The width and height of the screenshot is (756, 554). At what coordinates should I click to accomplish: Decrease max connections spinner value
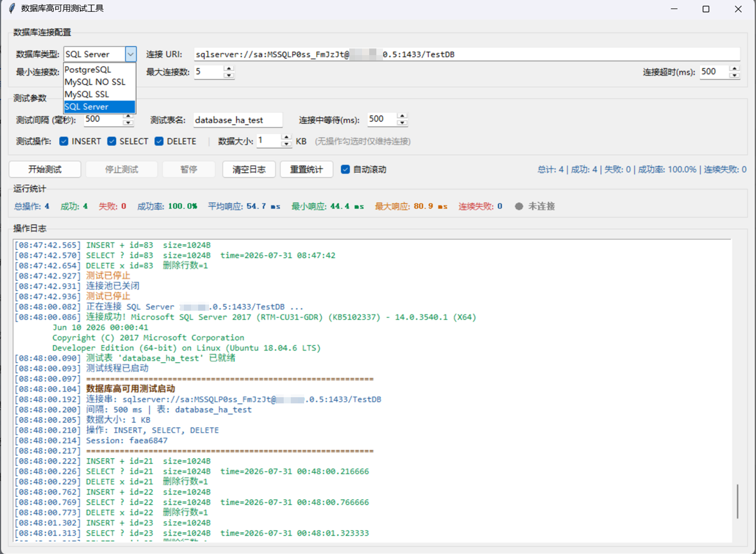click(x=229, y=75)
